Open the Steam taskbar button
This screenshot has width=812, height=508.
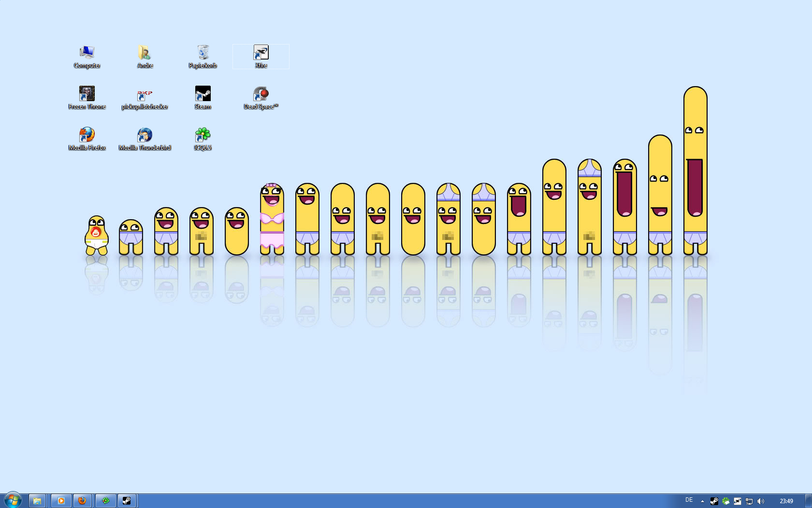(127, 501)
